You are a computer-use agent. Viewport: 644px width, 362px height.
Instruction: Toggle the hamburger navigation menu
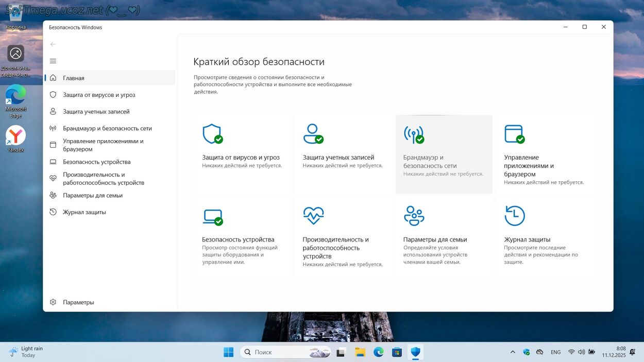(x=53, y=61)
